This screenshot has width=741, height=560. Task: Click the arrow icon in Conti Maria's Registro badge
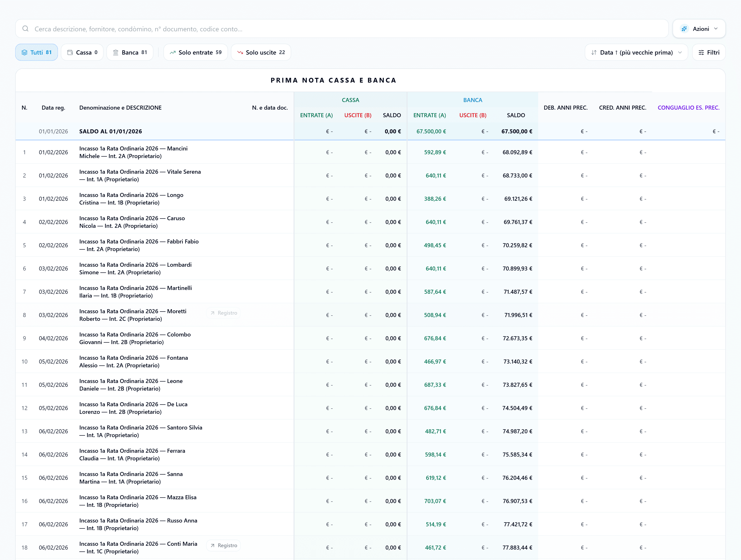(x=212, y=546)
